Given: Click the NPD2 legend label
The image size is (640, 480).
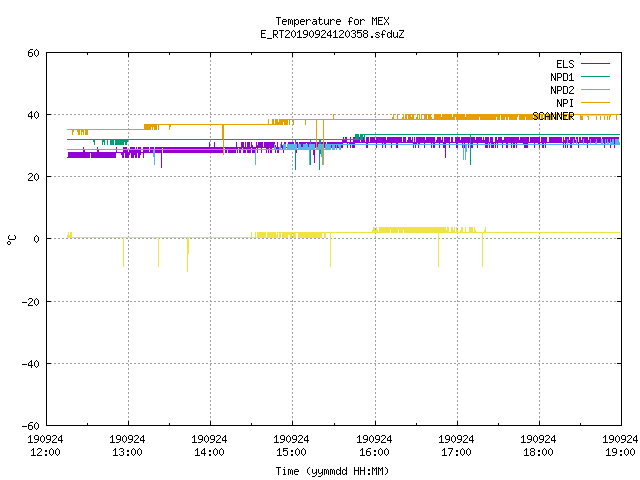Looking at the screenshot, I should tap(562, 90).
